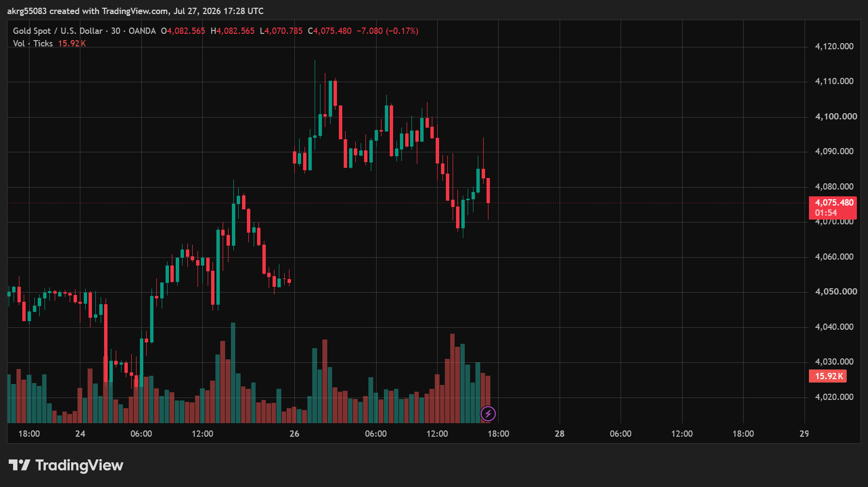Click the TradingView logo
This screenshot has height=487, width=868.
[x=66, y=465]
